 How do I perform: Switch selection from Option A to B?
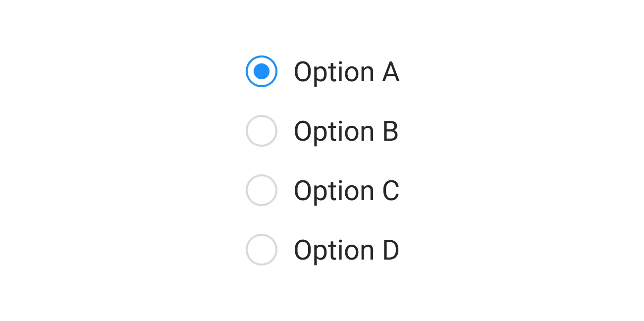tap(262, 131)
